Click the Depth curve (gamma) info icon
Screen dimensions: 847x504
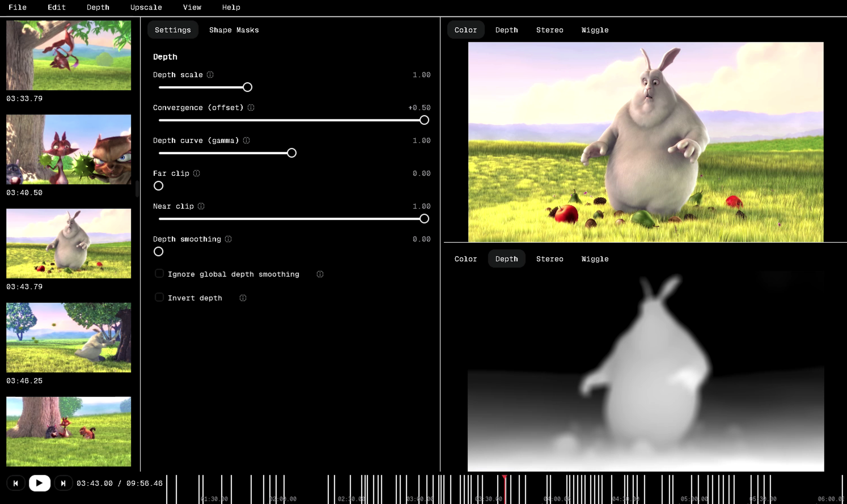pos(247,141)
